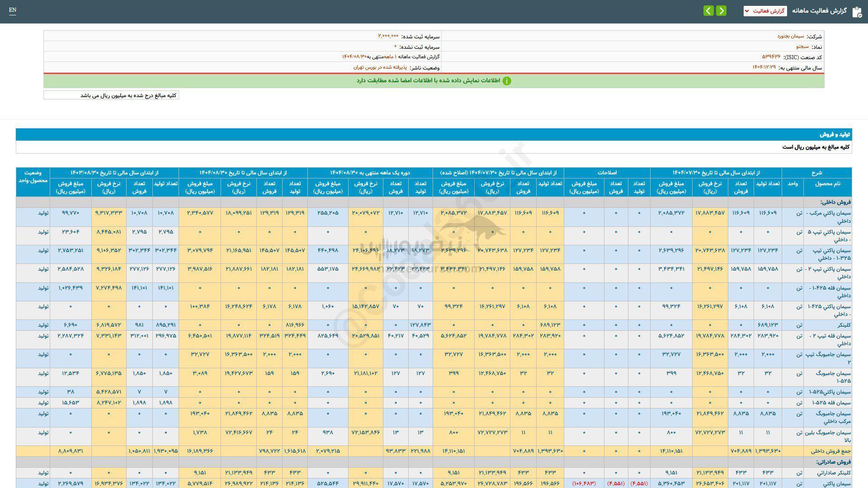Click the نام محصول column header
Screen dimensions: 868x488
coord(827,184)
